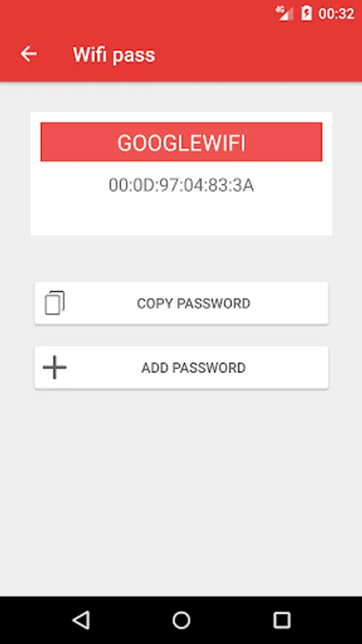Select the COPY PASSWORD button

point(181,303)
